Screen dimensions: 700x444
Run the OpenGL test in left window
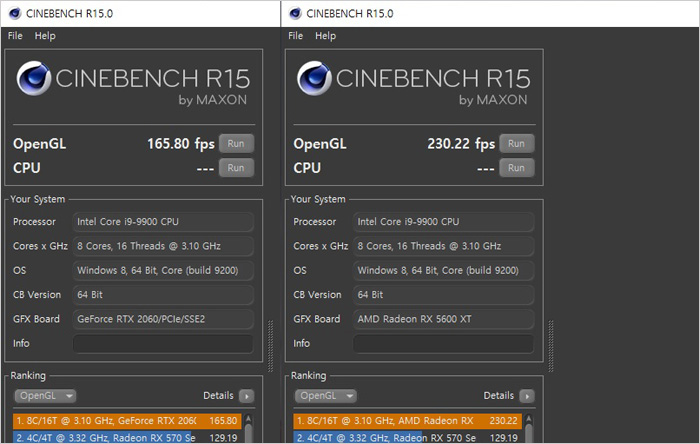tap(236, 144)
